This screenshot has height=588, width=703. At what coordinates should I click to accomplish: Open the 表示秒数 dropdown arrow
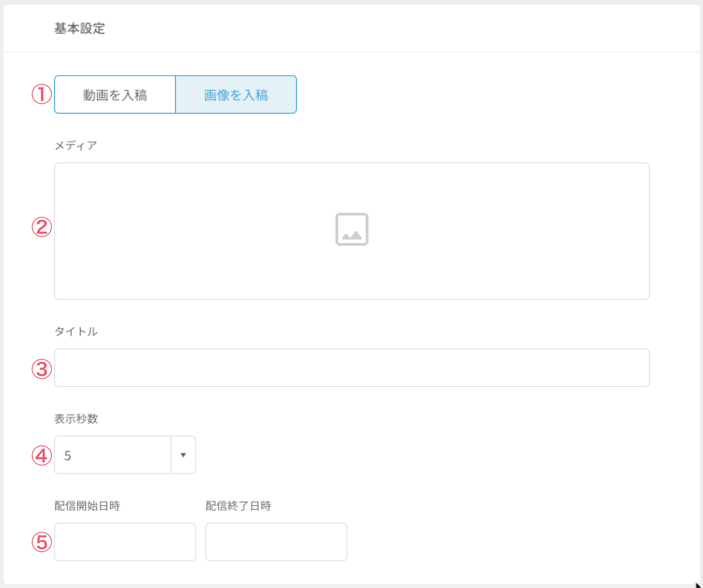183,455
